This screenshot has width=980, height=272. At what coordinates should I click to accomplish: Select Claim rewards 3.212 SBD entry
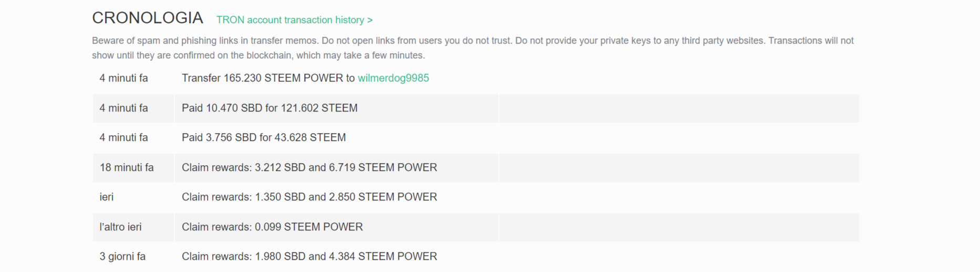[309, 167]
